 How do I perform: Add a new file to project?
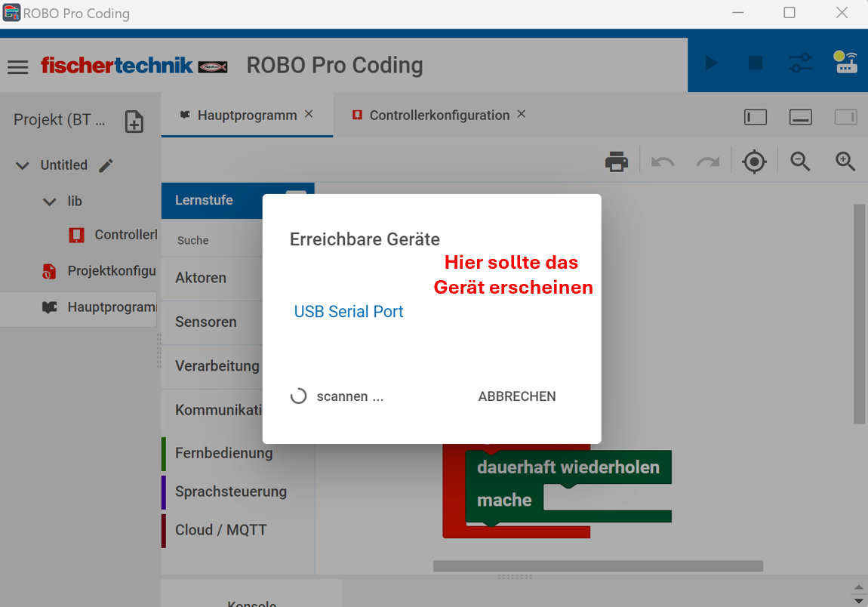coord(134,122)
